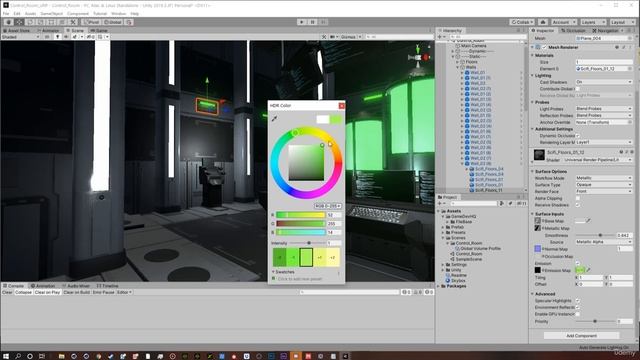Open the Workflow Mode dropdown
The width and height of the screenshot is (640, 360).
point(604,178)
